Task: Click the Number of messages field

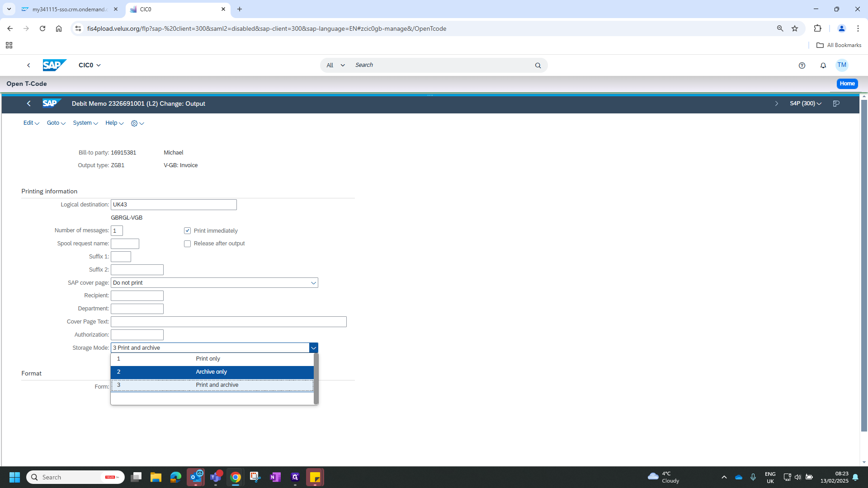Action: pyautogui.click(x=117, y=231)
